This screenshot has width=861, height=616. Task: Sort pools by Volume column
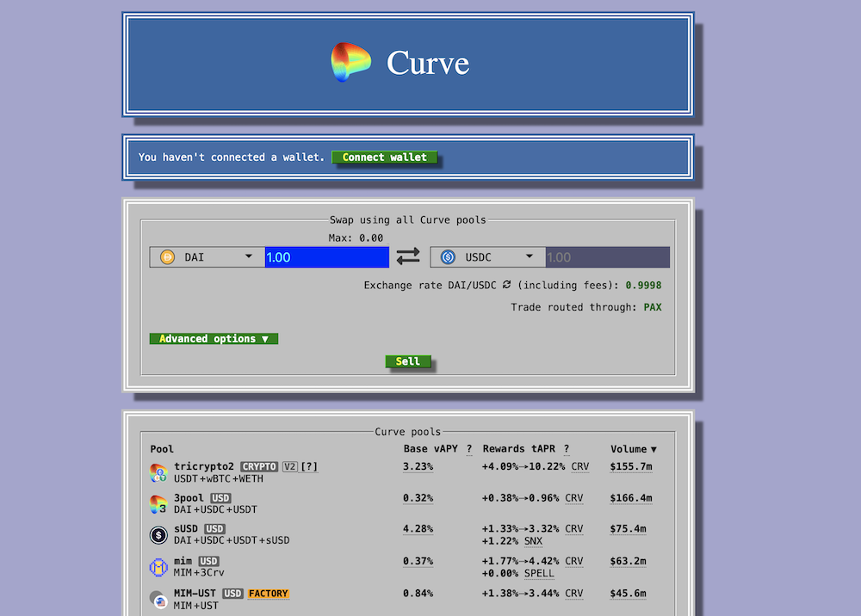pos(634,449)
